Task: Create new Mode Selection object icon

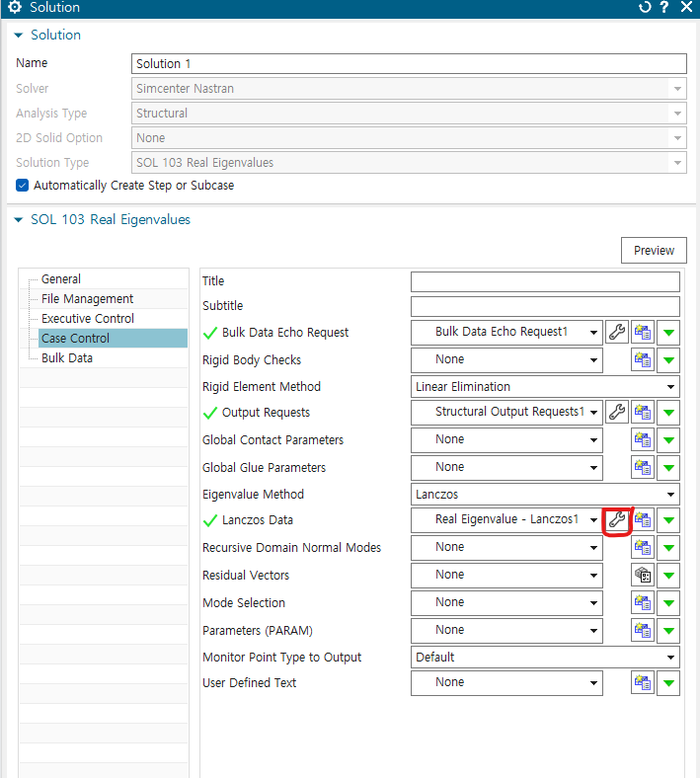Action: coord(643,603)
